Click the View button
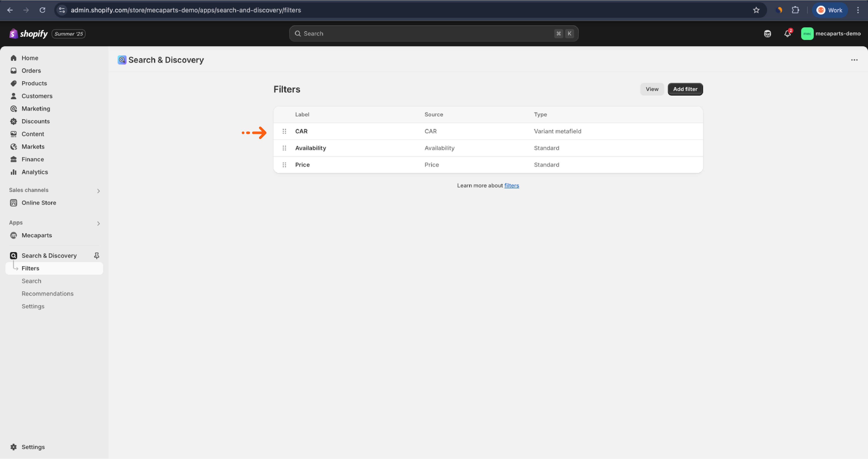Screen dimensions: 868x459 coord(652,89)
